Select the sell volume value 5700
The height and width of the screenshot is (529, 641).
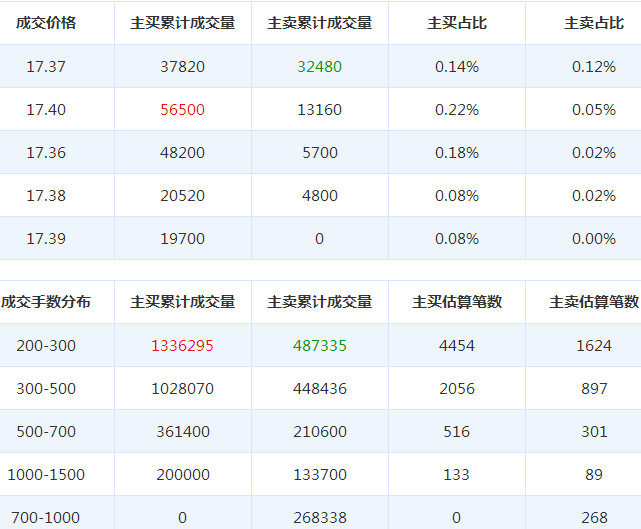320,152
